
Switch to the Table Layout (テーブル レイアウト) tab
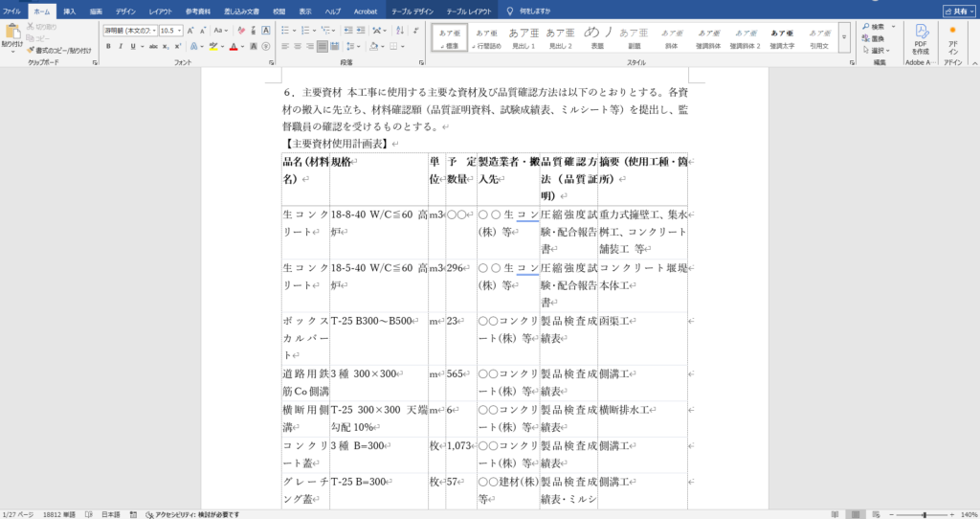(x=468, y=11)
